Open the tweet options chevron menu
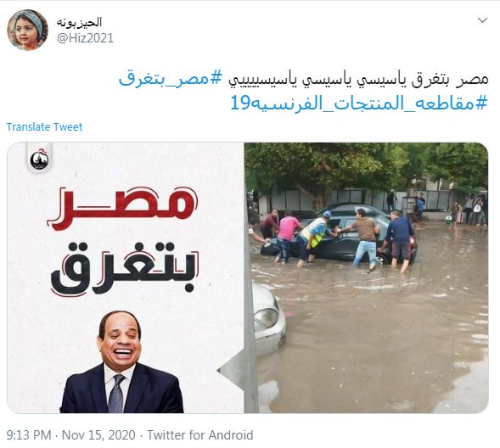This screenshot has width=500, height=448. [482, 20]
